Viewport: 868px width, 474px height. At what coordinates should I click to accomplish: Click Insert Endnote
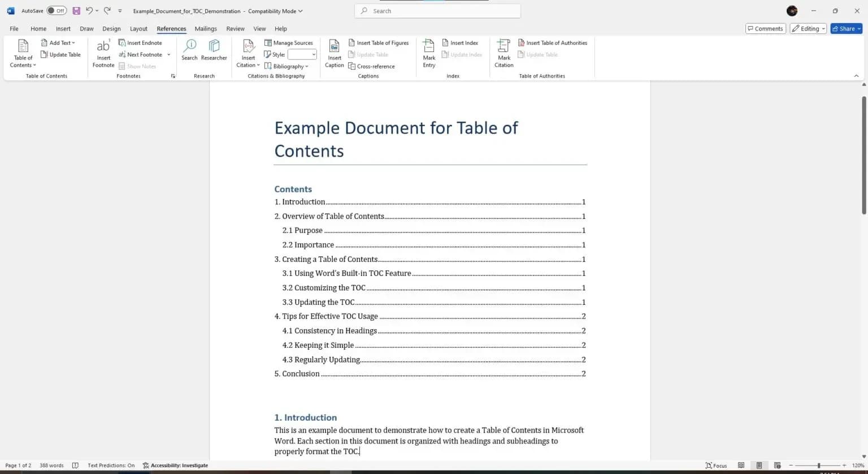coord(140,43)
